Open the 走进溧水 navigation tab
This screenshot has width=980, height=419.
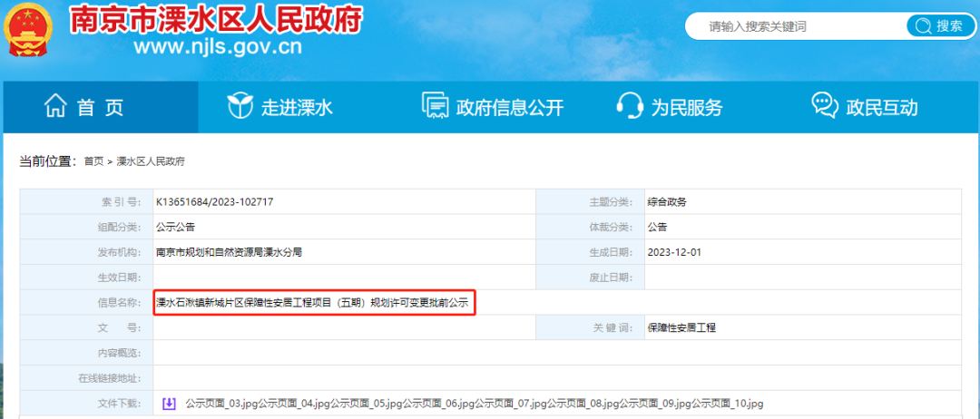tap(279, 107)
